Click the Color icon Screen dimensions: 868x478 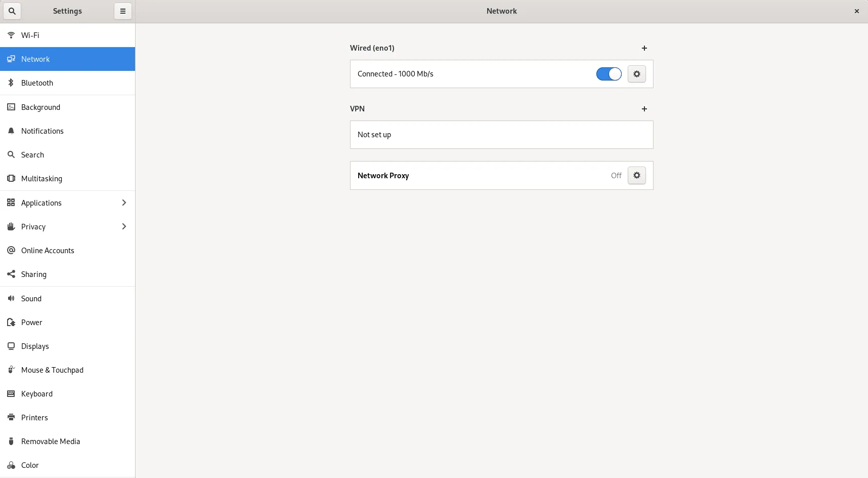coord(11,465)
